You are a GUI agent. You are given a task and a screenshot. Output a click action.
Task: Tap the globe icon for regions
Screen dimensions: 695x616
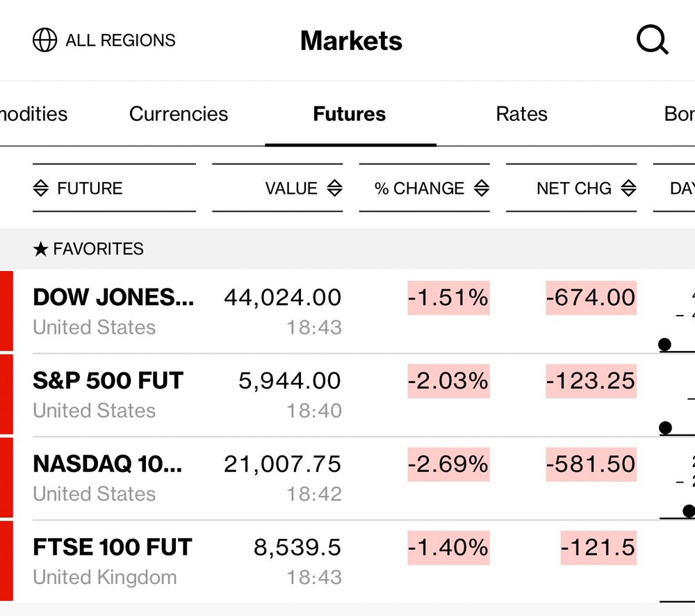click(x=44, y=40)
